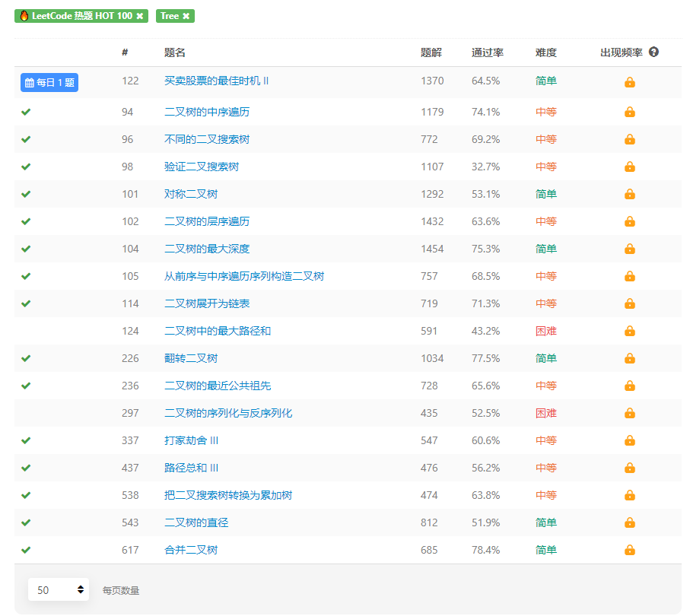Image resolution: width=690 pixels, height=616 pixels.
Task: Open problem 二叉树的中序遍历
Action: pyautogui.click(x=207, y=113)
